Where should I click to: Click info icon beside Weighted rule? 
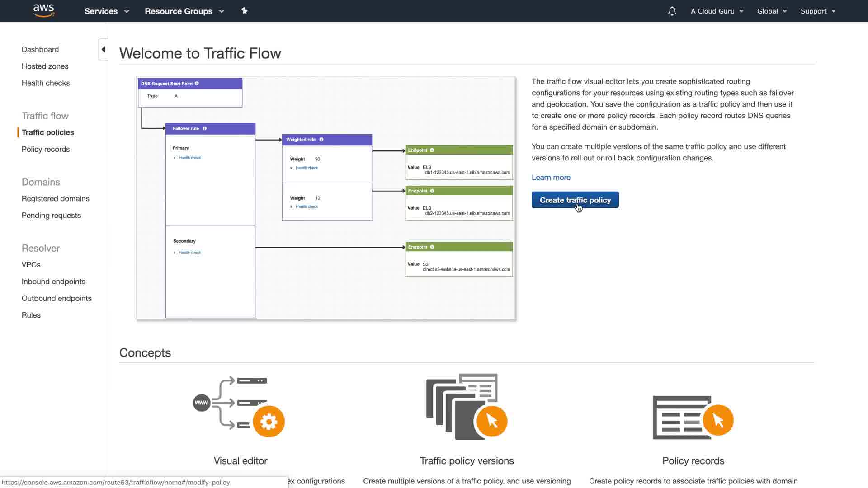[x=321, y=140]
